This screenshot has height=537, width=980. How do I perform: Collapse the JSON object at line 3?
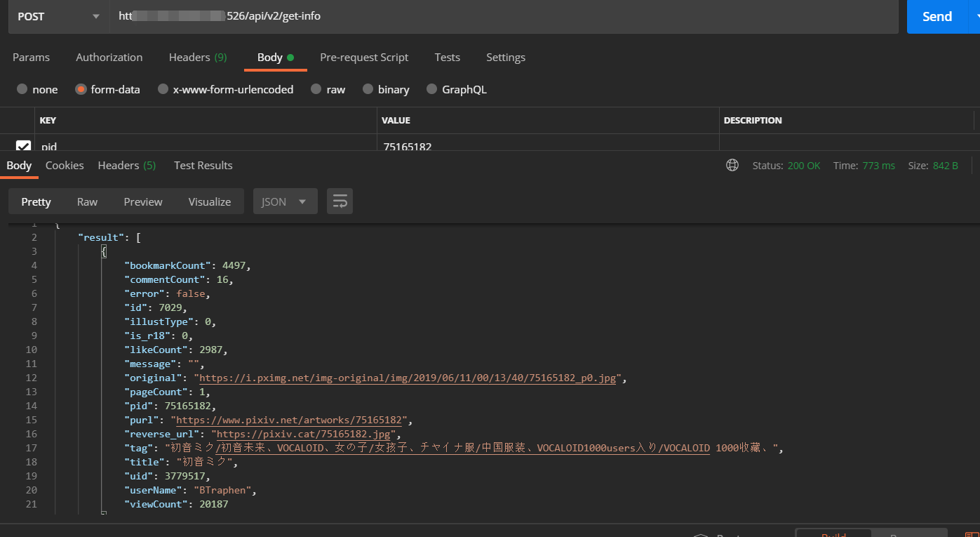click(x=104, y=251)
